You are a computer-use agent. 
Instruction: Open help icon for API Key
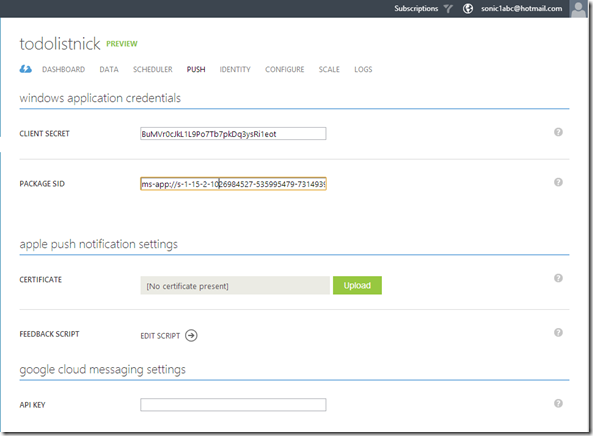pos(558,403)
